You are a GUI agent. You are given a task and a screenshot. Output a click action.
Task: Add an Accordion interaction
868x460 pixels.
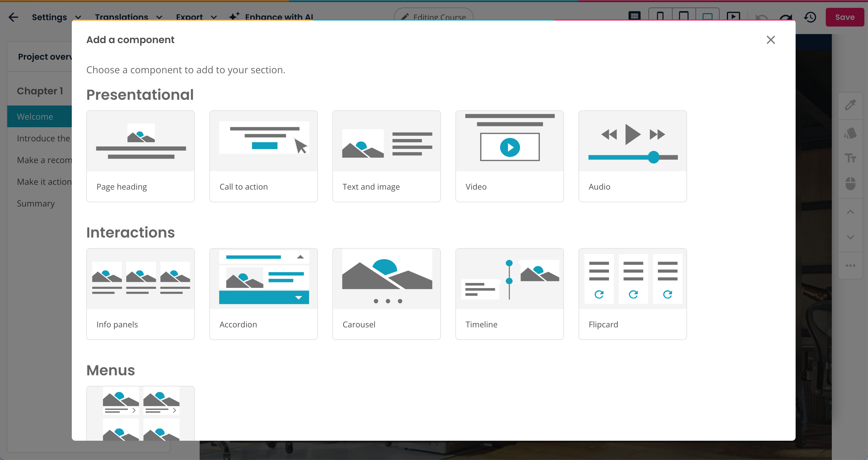coord(264,294)
